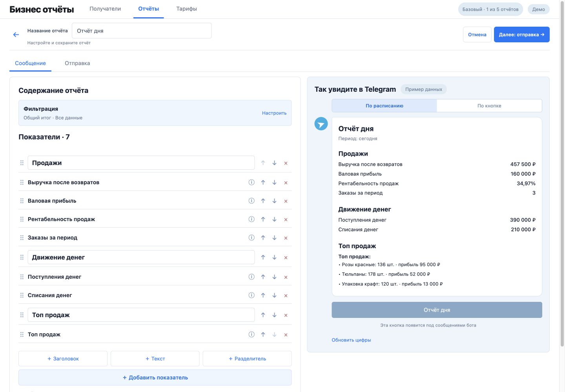Move Поступления денег down
The width and height of the screenshot is (565, 392).
pyautogui.click(x=274, y=277)
